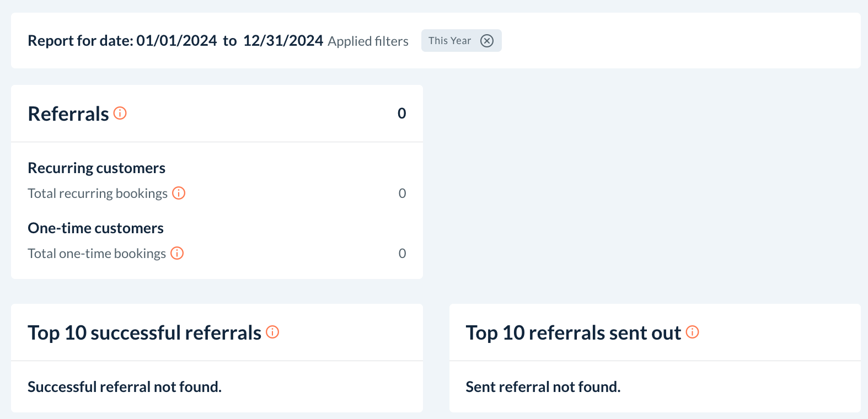Open the Total one-time bookings info icon

(x=177, y=253)
